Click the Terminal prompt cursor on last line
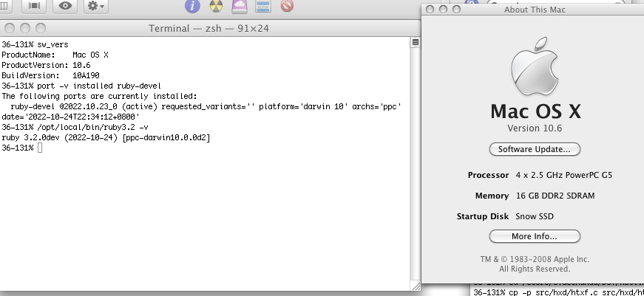The image size is (644, 296). tap(40, 148)
